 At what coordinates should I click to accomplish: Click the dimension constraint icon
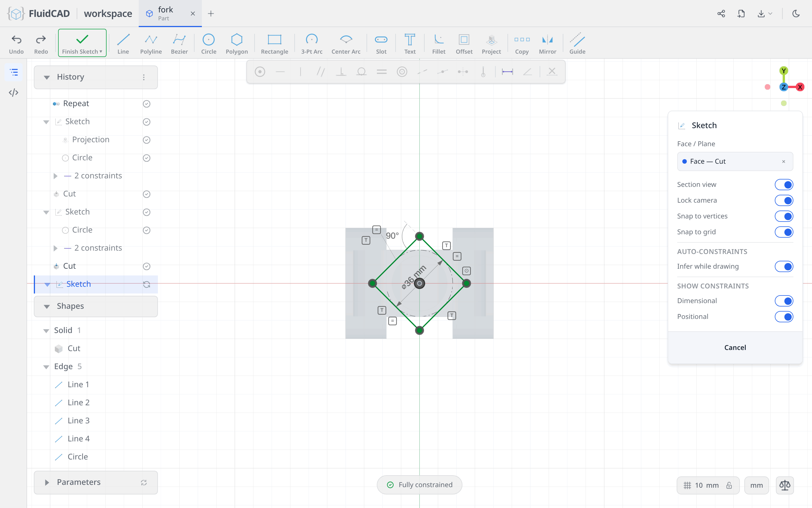507,72
